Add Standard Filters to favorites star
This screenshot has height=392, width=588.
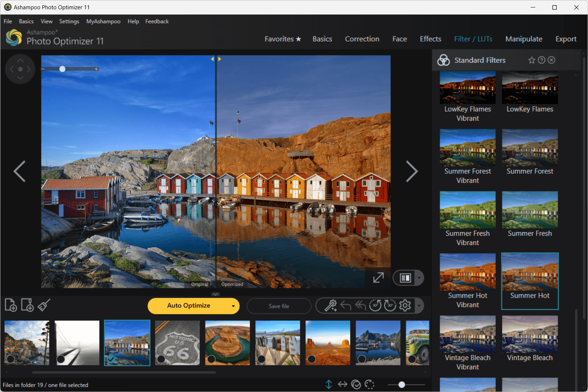(x=532, y=60)
